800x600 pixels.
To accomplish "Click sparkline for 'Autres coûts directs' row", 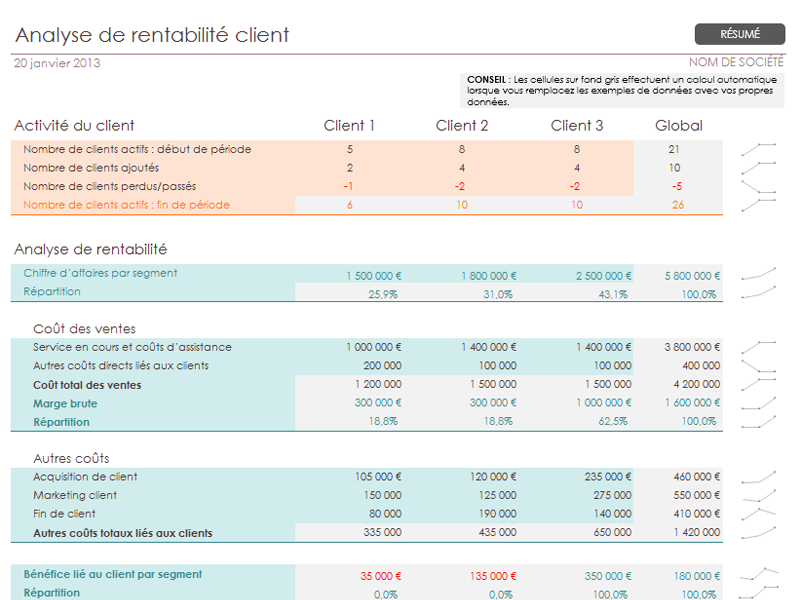I will click(x=759, y=366).
